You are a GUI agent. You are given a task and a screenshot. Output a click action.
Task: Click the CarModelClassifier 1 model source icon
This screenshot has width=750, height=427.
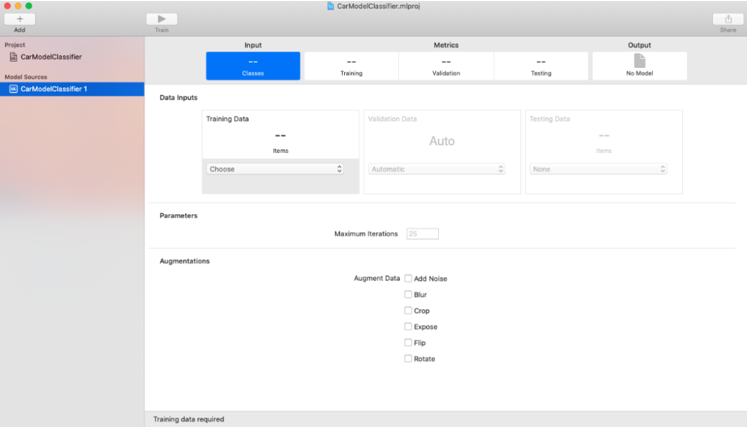[13, 89]
